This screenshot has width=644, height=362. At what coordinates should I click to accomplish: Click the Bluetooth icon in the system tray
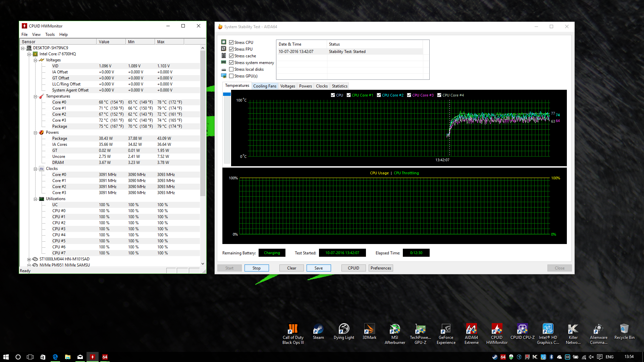pyautogui.click(x=551, y=357)
